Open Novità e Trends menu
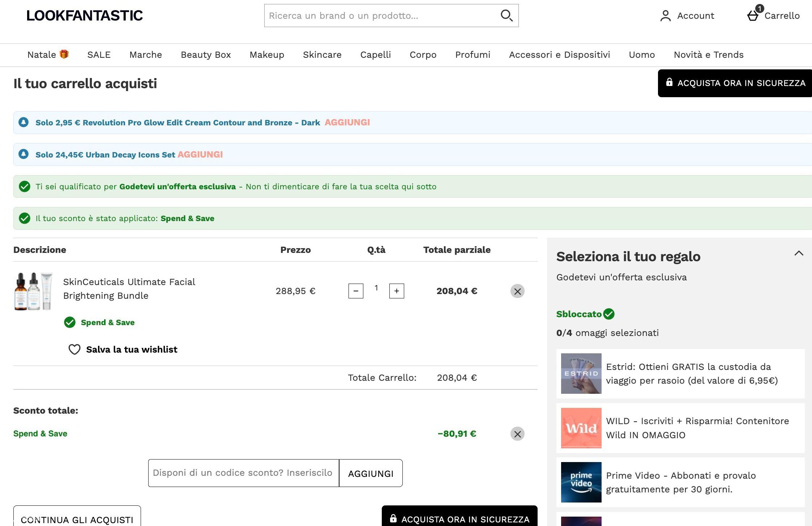The width and height of the screenshot is (812, 526). point(709,55)
